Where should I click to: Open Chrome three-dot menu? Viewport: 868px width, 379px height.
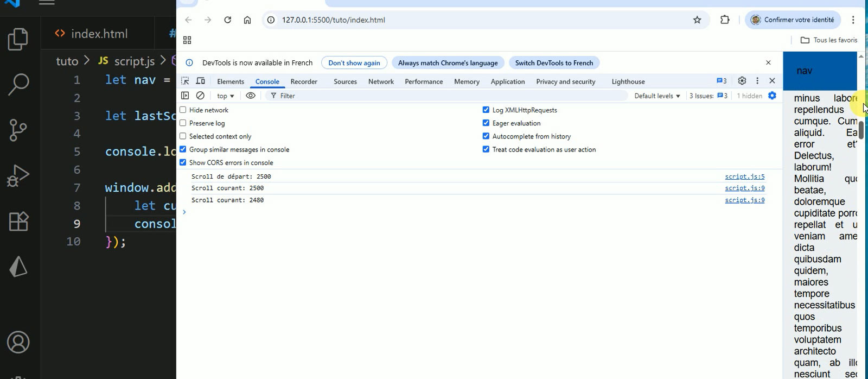(853, 20)
